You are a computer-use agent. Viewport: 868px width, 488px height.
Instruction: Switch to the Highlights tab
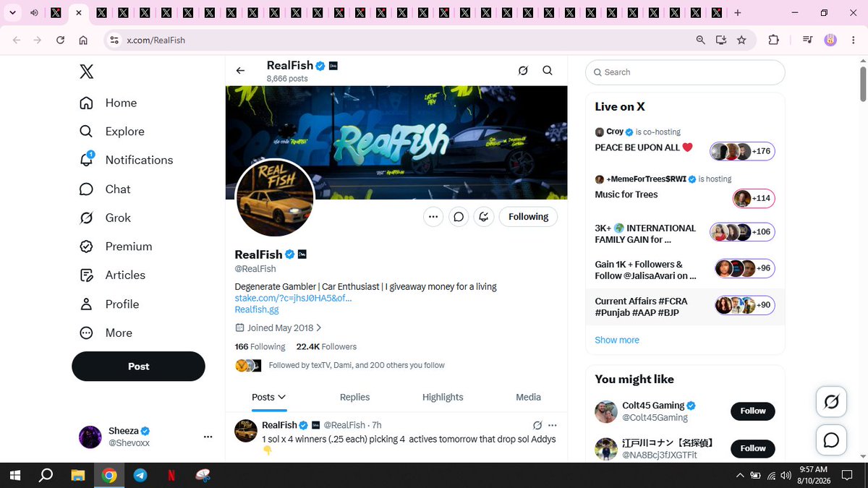pos(443,397)
